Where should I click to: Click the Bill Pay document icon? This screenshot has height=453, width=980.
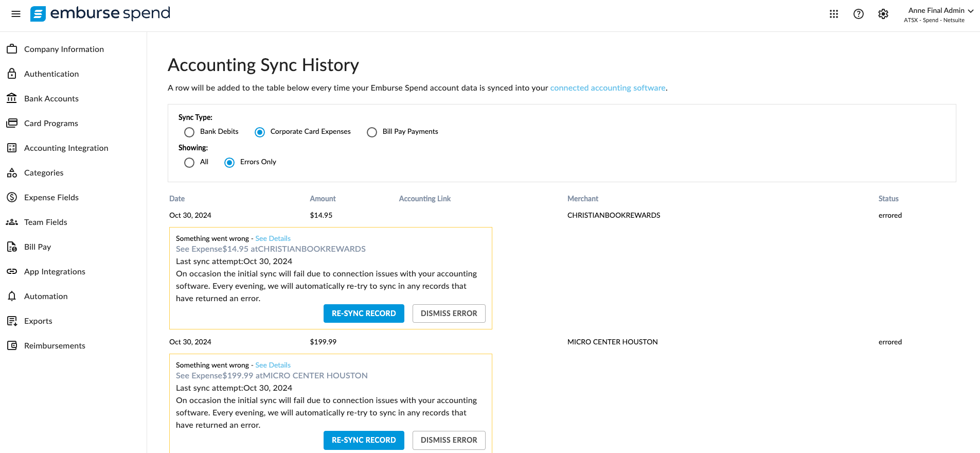pyautogui.click(x=12, y=247)
